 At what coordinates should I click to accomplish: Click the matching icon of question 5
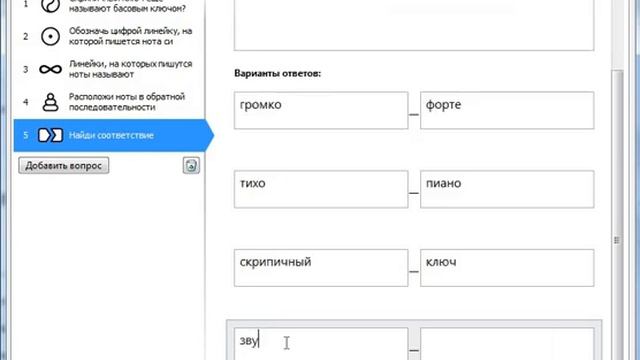pos(51,135)
